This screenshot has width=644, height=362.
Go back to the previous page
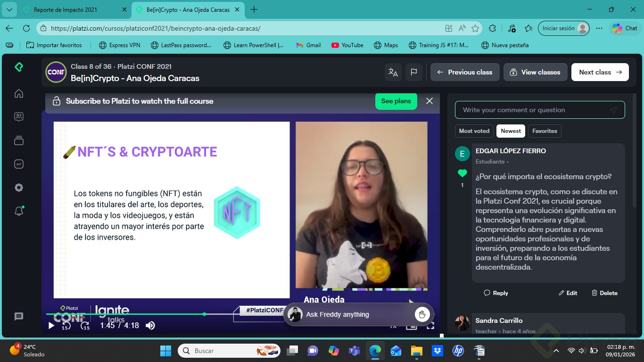pos(9,28)
